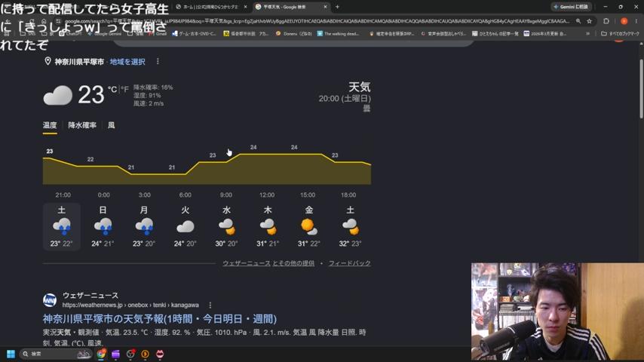Open the Chrome profile avatar
Screen dimensions: 644x362
624,21
